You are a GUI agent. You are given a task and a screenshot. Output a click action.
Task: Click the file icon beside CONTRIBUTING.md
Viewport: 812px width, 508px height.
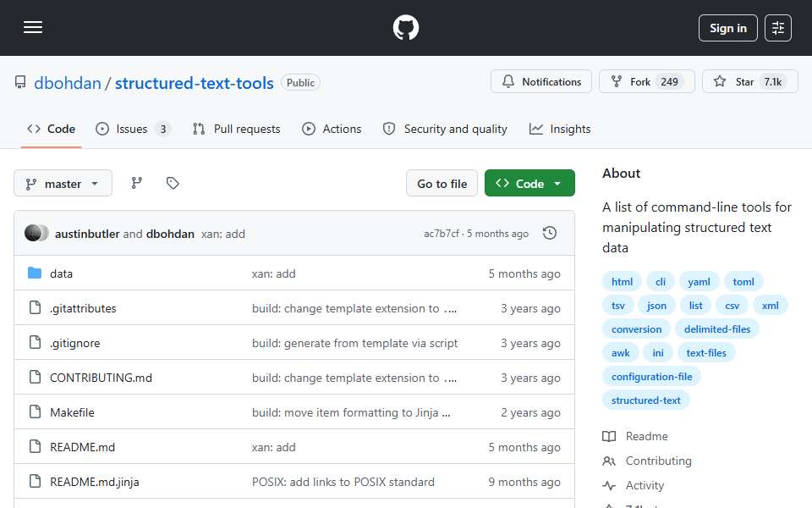pyautogui.click(x=35, y=377)
